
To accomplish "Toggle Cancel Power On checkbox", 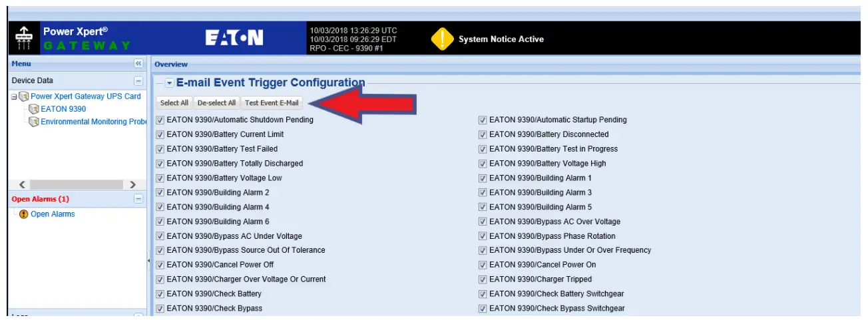I will point(483,265).
